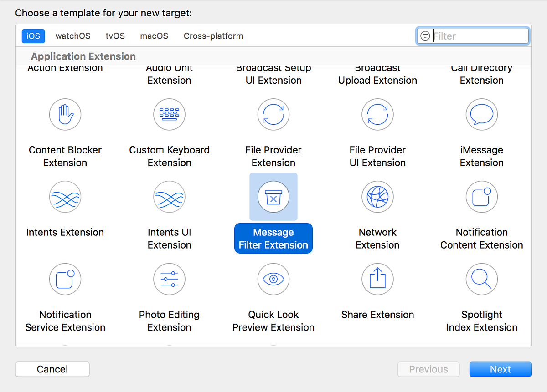This screenshot has height=392, width=547.
Task: Select the Content Blocker Extension hand icon
Action: [65, 114]
